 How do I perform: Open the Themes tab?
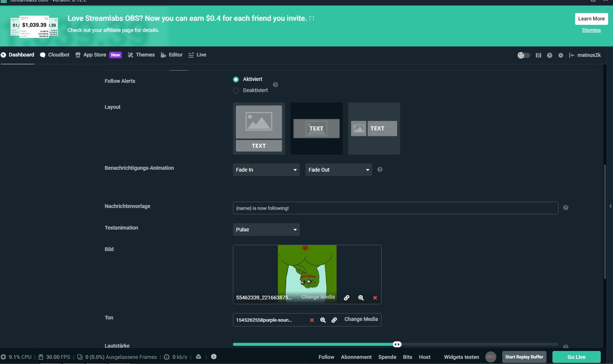141,55
